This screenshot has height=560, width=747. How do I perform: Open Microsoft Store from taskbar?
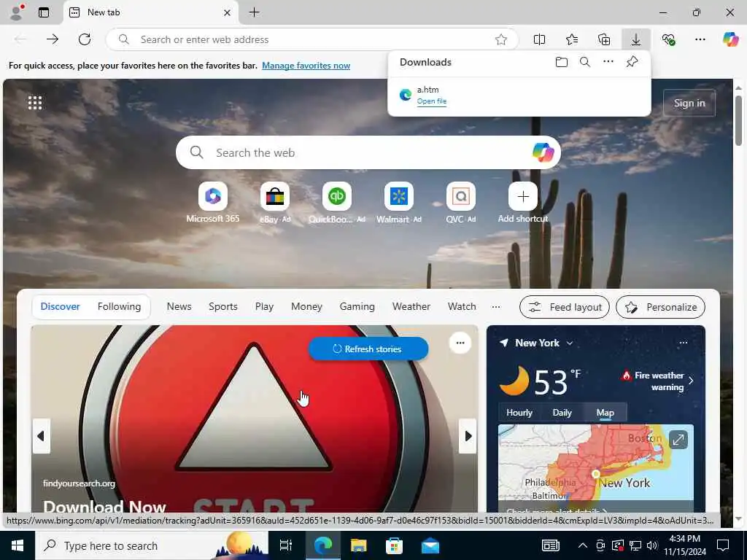click(395, 545)
